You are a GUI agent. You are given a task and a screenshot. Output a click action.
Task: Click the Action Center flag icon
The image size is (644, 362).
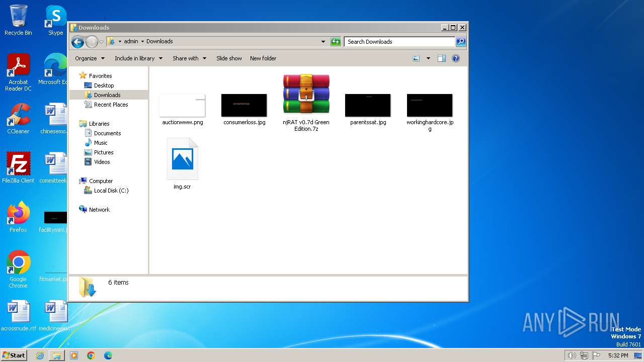coord(597,355)
